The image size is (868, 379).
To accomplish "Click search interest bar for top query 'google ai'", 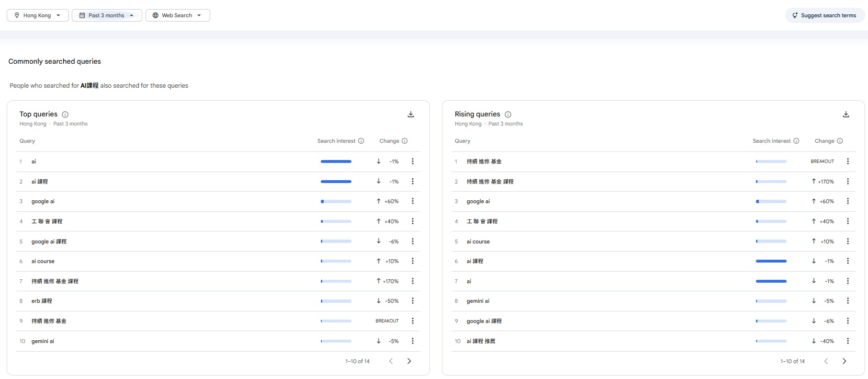I will [336, 201].
